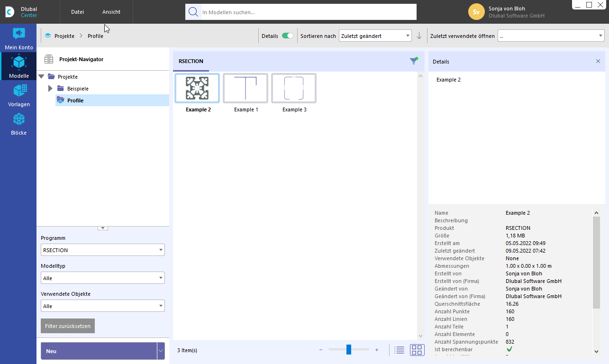
Task: Click the Abmessungen value in details
Action: click(x=528, y=266)
